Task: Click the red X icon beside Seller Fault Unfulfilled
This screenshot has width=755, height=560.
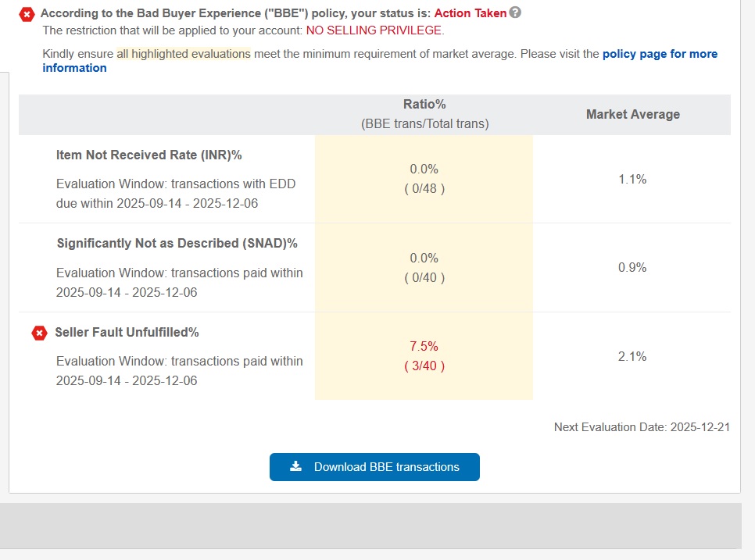Action: click(x=40, y=333)
